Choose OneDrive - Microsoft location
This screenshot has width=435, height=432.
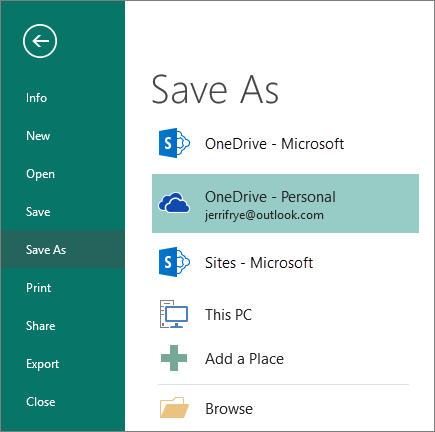tap(285, 144)
